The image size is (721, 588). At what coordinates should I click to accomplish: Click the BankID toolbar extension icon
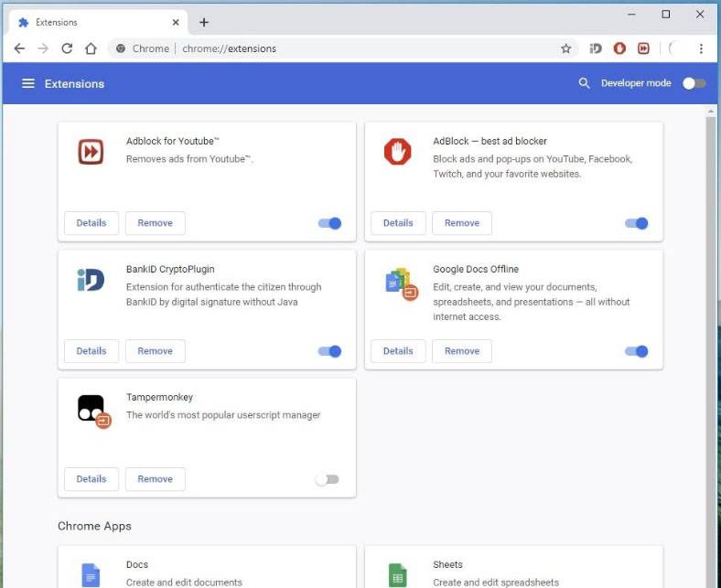click(x=596, y=48)
